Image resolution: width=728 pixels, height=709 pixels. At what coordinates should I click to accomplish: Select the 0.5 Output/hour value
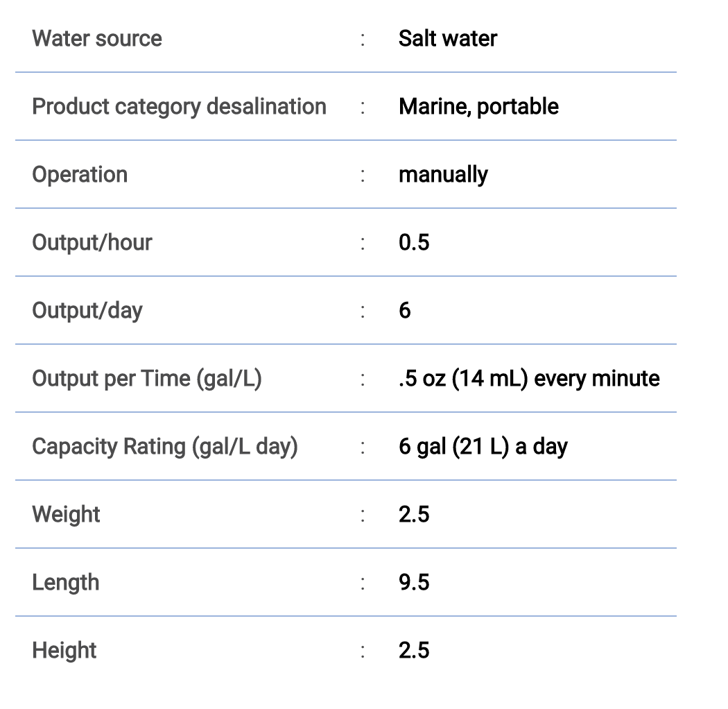click(x=414, y=243)
